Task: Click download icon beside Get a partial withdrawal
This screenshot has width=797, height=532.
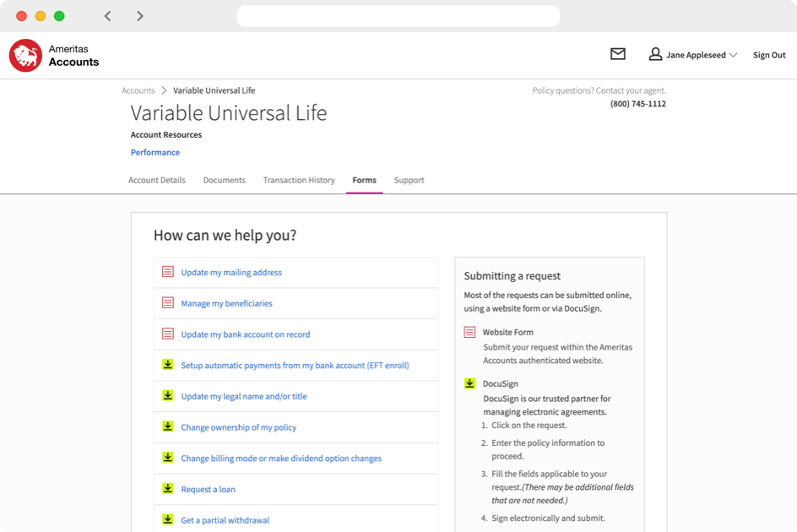Action: (x=168, y=520)
